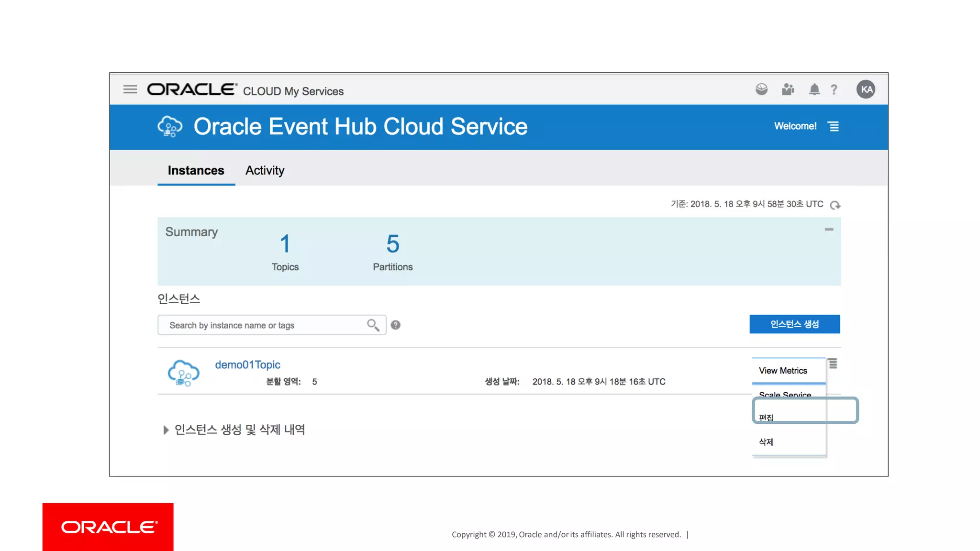
Task: Open the menu icon beside Welcome!
Action: (x=834, y=126)
